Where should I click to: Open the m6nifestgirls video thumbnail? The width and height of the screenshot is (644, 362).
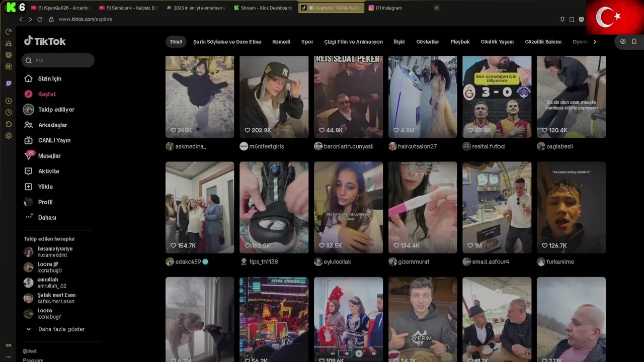274,97
